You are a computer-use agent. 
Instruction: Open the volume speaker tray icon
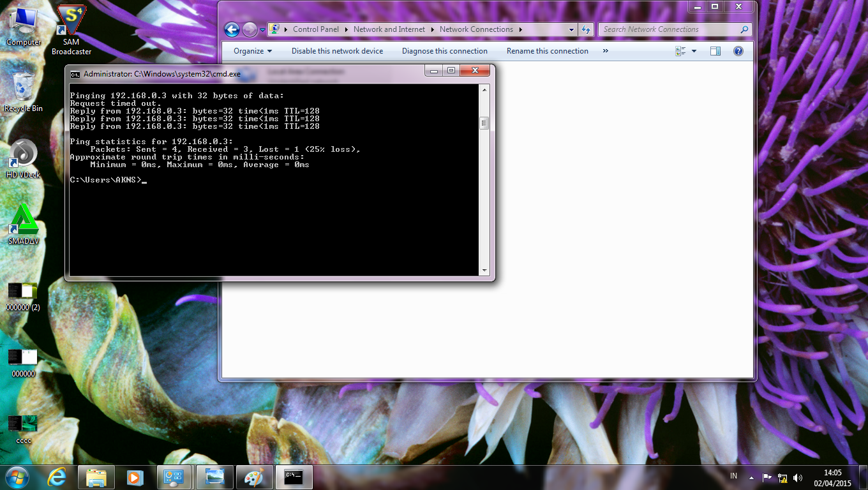[x=798, y=477]
